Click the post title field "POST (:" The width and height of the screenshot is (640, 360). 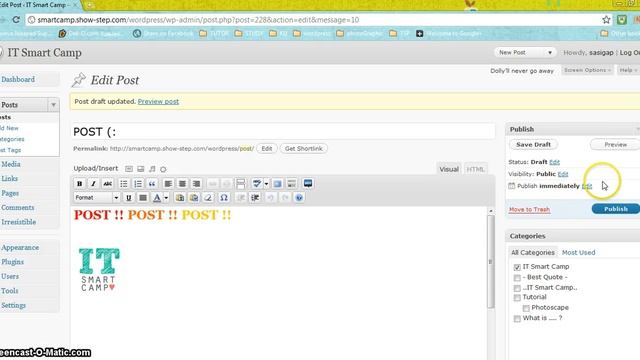[x=284, y=132]
